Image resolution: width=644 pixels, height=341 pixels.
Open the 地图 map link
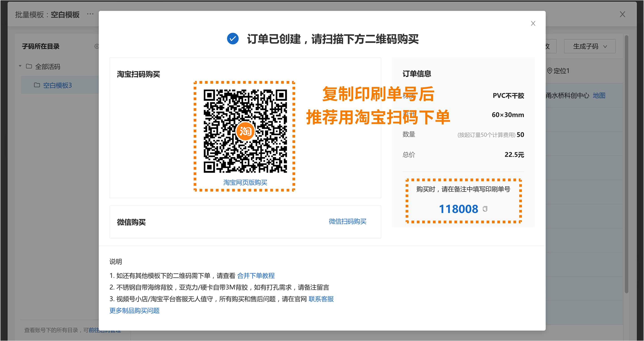click(599, 95)
